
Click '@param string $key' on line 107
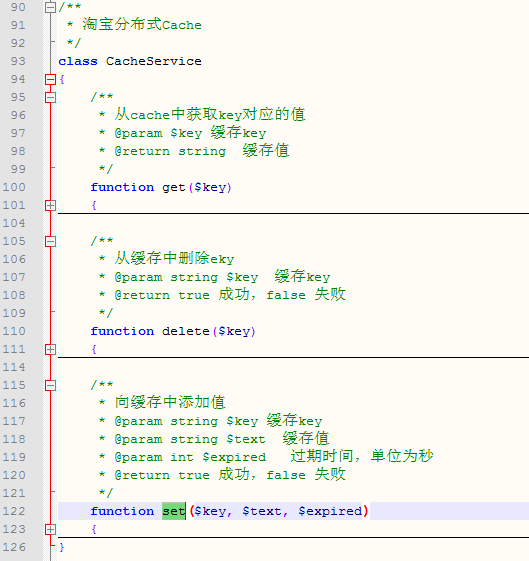[186, 277]
